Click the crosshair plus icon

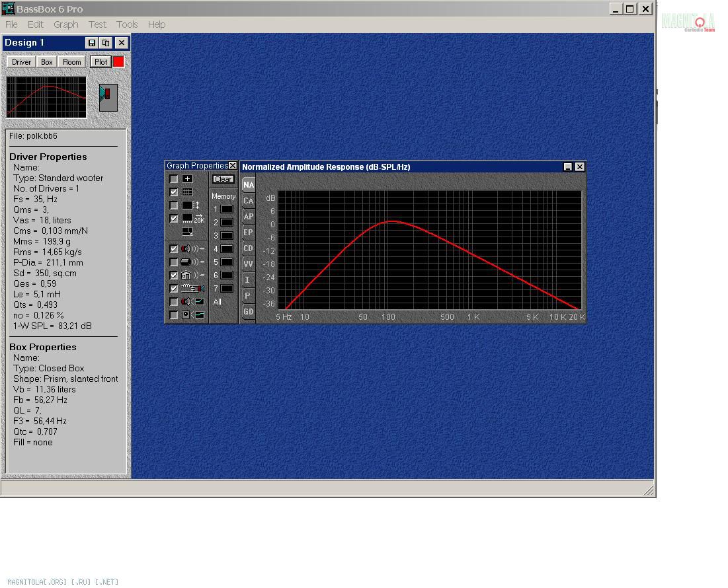pyautogui.click(x=188, y=179)
